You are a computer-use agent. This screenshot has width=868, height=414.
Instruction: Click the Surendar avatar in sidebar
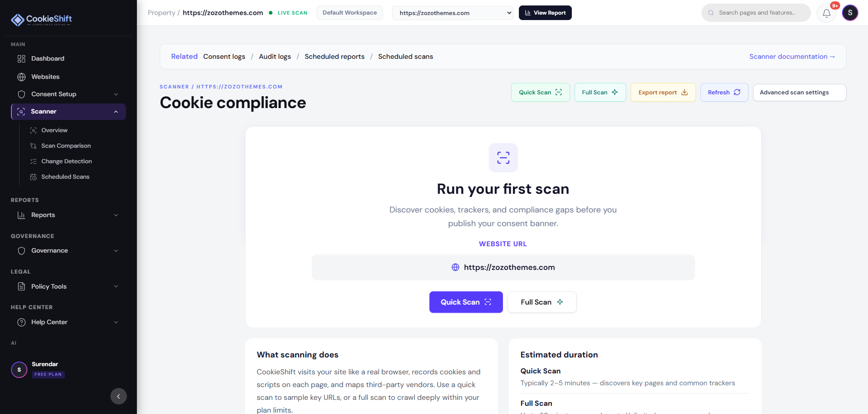19,370
